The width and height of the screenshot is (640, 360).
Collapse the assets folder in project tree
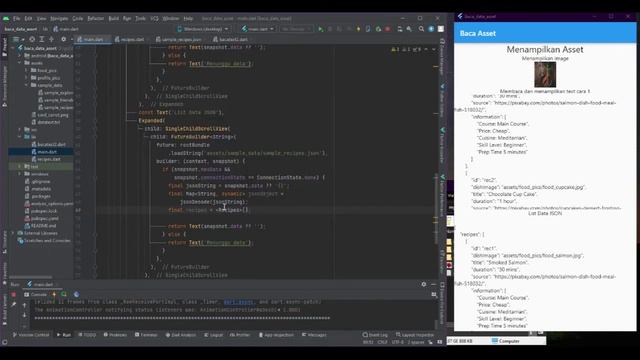click(20, 63)
